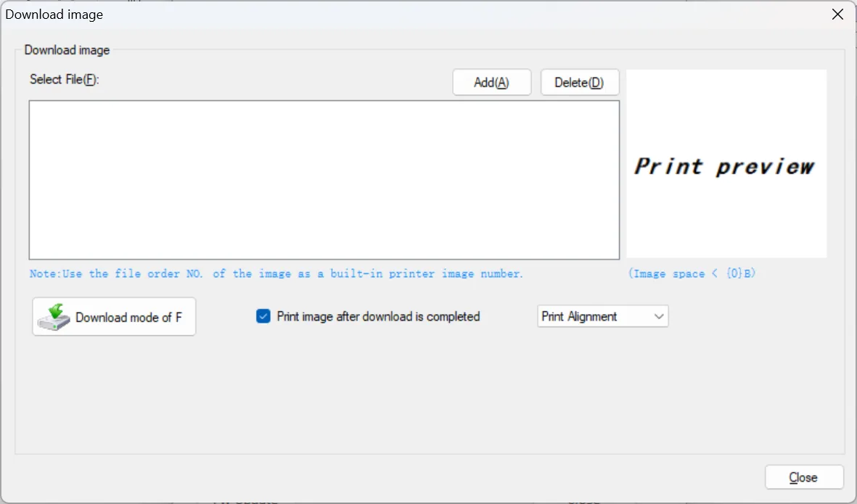
Task: Click inside the empty Select File list
Action: (324, 179)
